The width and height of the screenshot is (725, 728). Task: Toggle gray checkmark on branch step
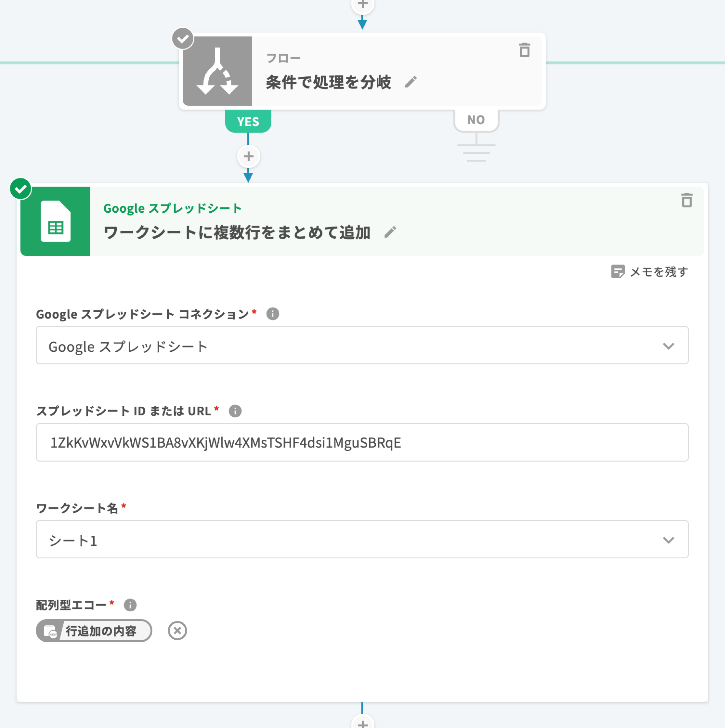click(x=183, y=39)
